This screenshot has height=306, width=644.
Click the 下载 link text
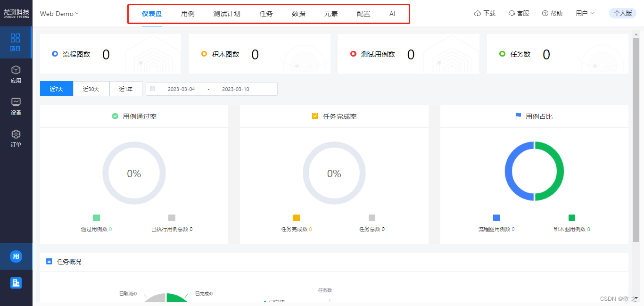[x=489, y=14]
